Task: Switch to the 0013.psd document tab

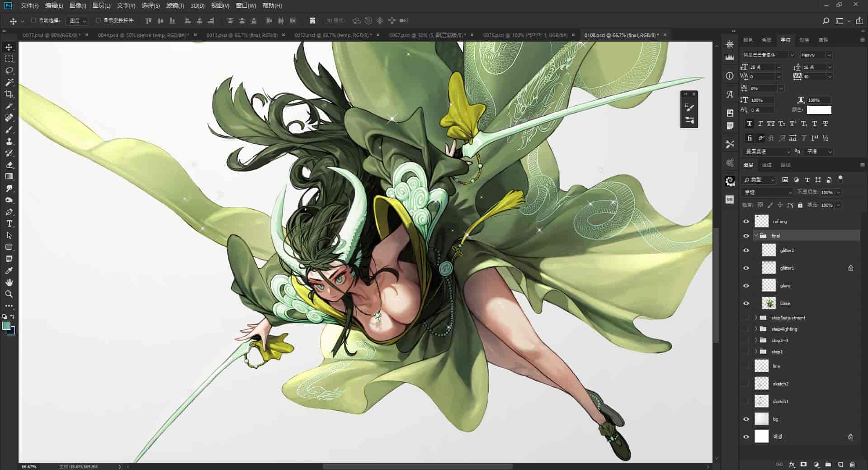Action: [x=242, y=35]
